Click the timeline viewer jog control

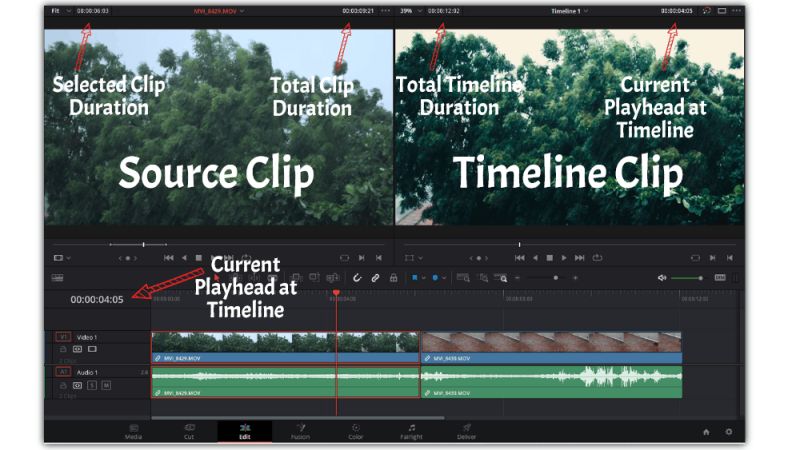click(x=479, y=258)
